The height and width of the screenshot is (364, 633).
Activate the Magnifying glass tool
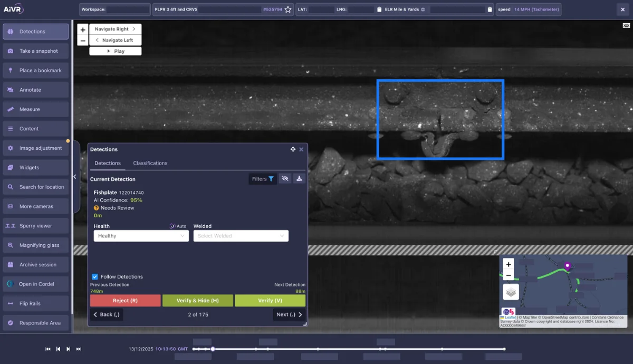click(36, 245)
